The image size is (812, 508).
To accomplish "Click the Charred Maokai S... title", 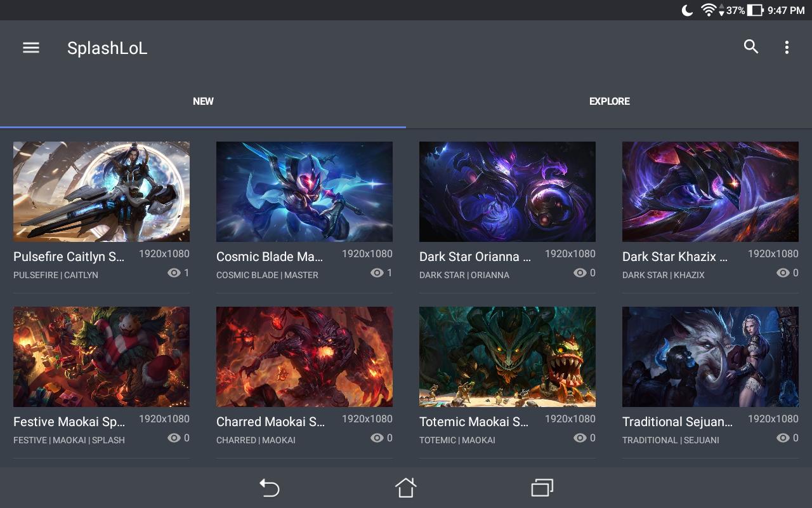I will [271, 422].
